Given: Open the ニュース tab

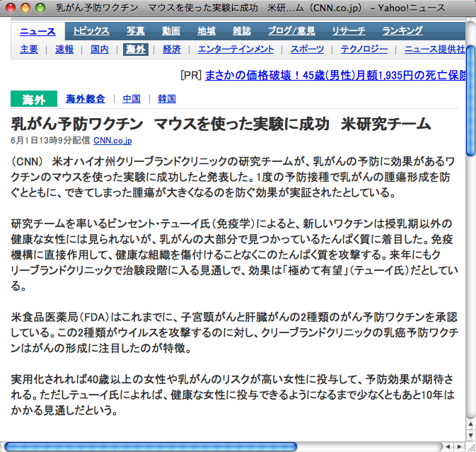Looking at the screenshot, I should coord(37,31).
